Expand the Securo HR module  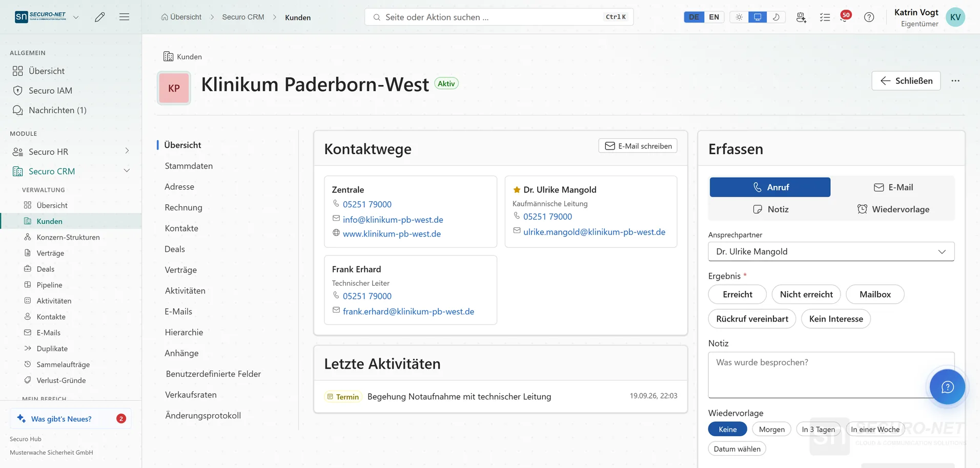point(127,151)
